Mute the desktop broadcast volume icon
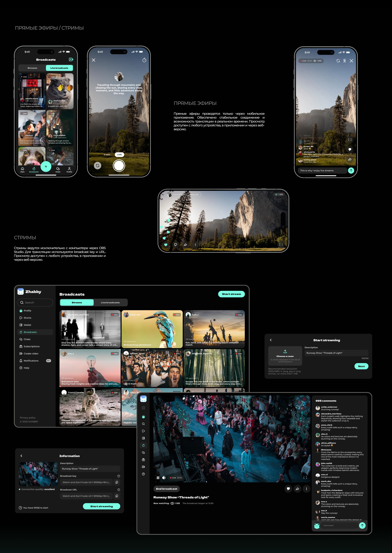Image resolution: width=392 pixels, height=553 pixels. (164, 478)
